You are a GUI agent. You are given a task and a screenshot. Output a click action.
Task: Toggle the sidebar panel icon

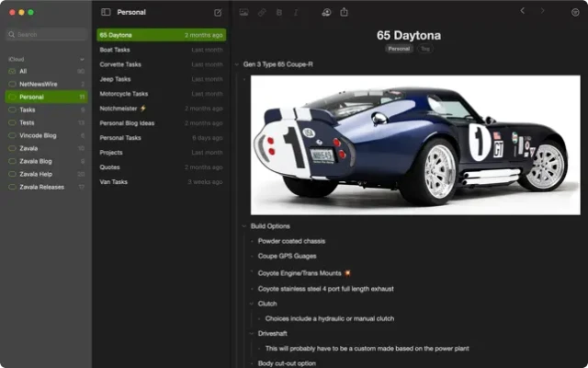106,13
